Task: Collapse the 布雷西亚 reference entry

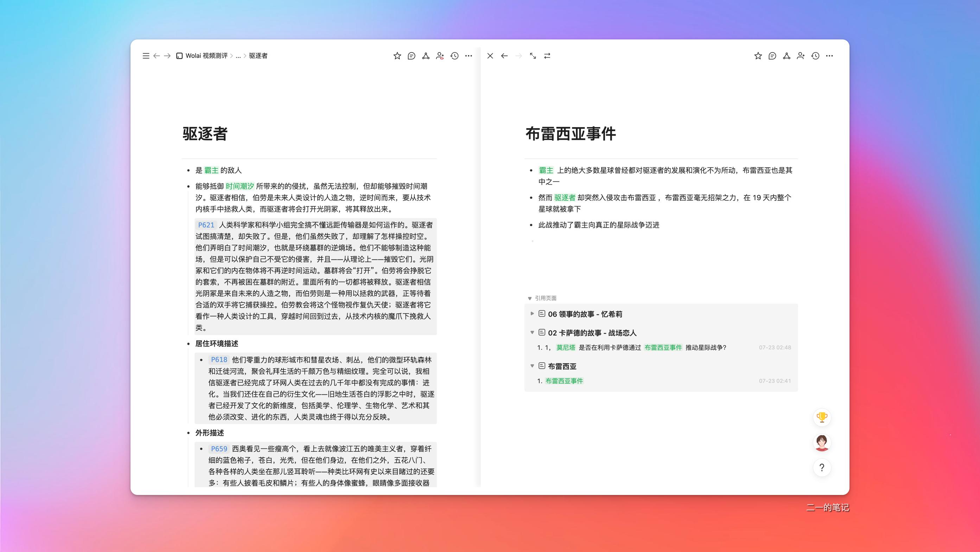Action: point(532,366)
